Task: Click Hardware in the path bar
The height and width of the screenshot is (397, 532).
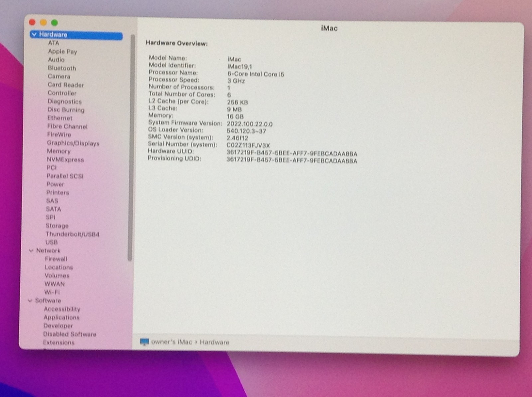Action: tap(214, 342)
